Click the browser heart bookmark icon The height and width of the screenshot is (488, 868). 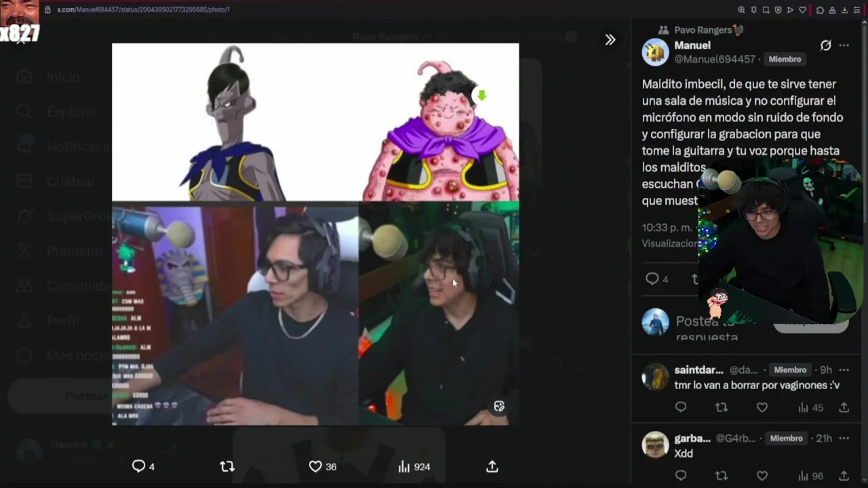click(x=803, y=10)
